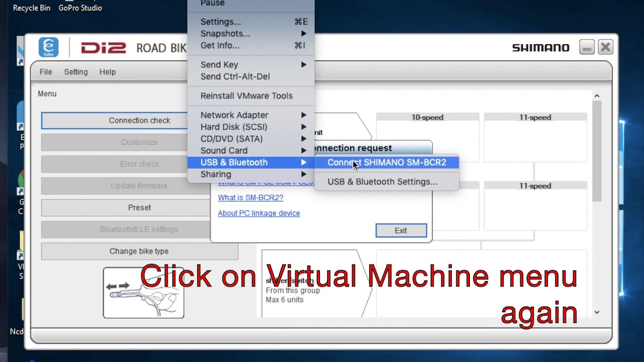Expand the USB & Bluetooth submenu

click(251, 162)
